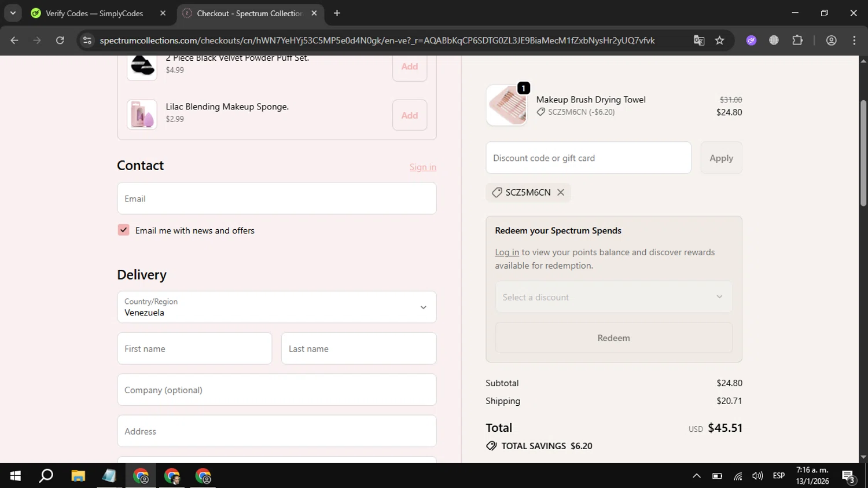
Task: Open the volume control icon
Action: [x=757, y=476]
